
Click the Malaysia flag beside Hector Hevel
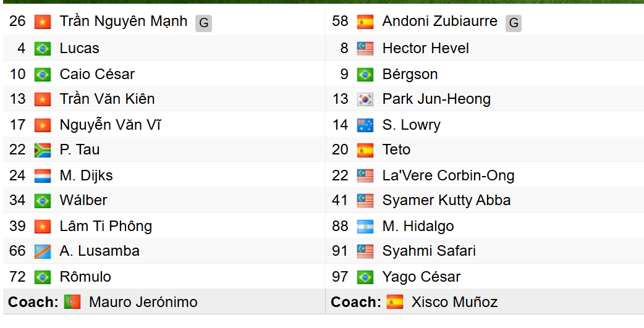pyautogui.click(x=365, y=49)
